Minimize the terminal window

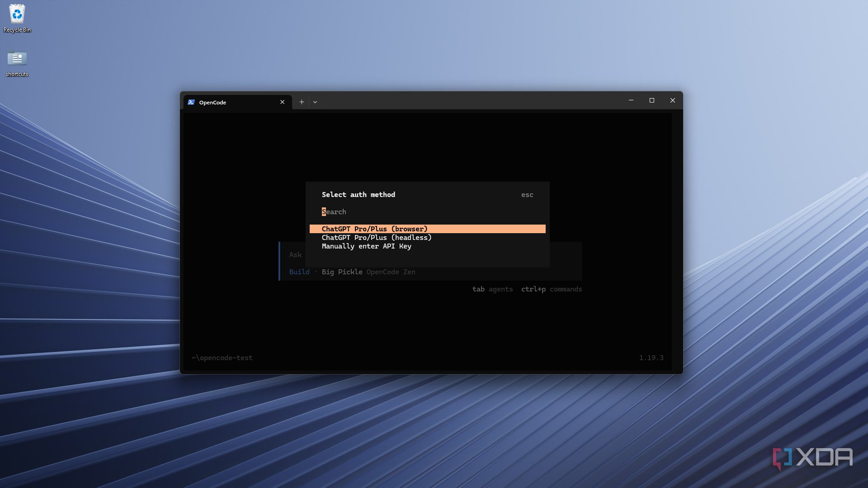point(631,100)
